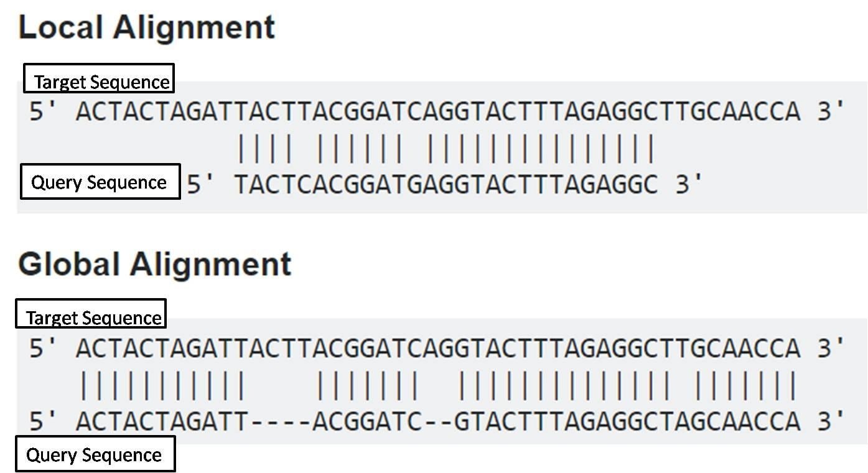Click the Global Alignment heading
Image resolution: width=868 pixels, height=473 pixels.
155,264
